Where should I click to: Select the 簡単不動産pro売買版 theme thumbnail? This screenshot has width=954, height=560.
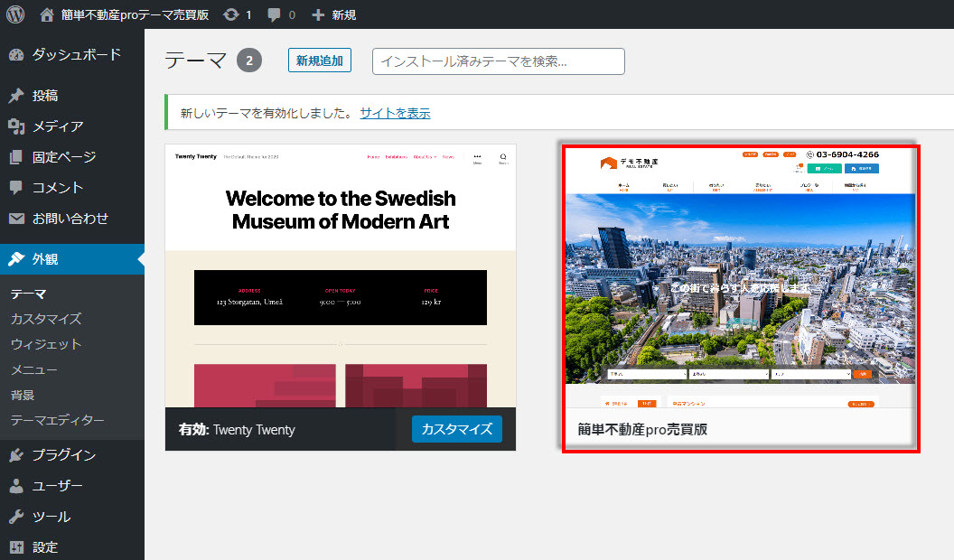pyautogui.click(x=740, y=278)
